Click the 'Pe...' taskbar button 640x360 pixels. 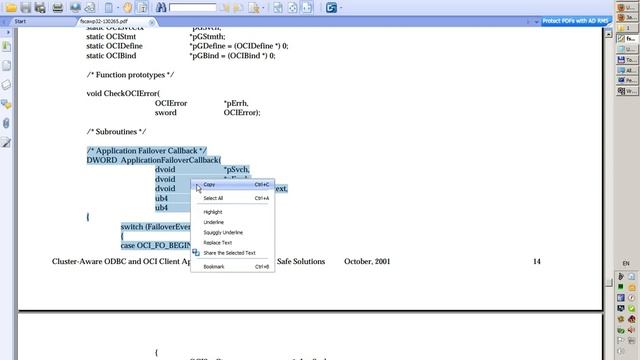point(627,81)
